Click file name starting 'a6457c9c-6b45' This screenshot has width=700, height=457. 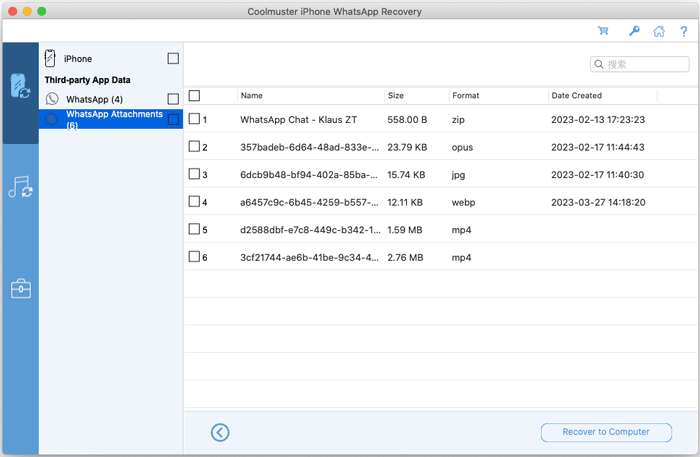(x=309, y=203)
